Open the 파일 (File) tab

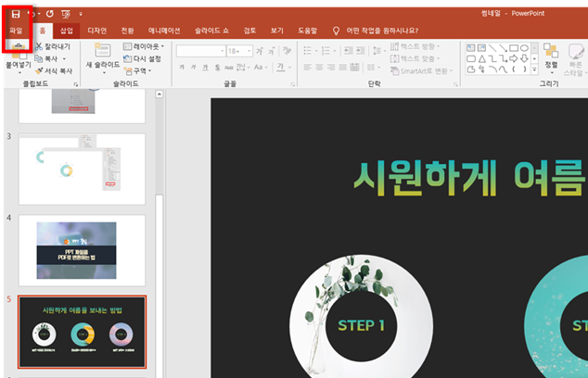point(16,31)
